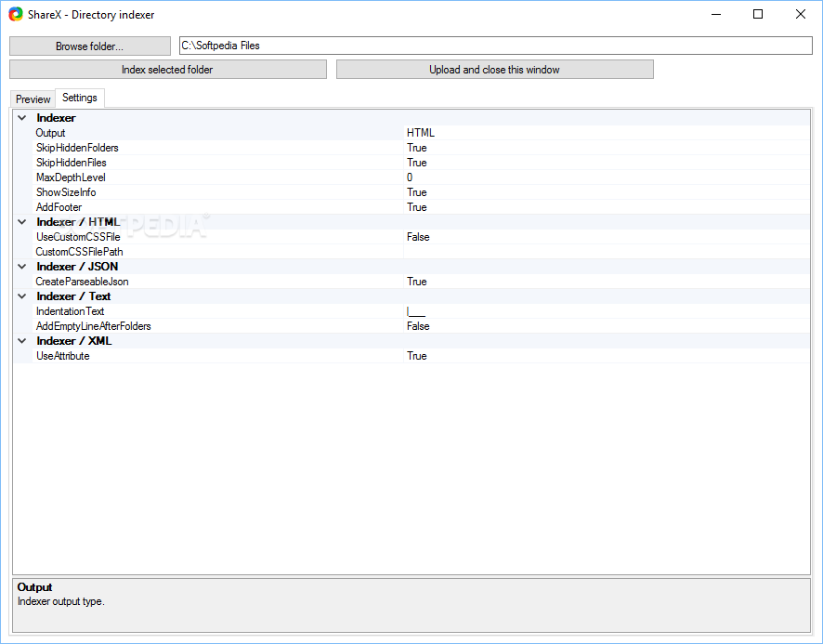Close the Directory indexer window
Viewport: 823px width, 644px height.
pos(801,14)
